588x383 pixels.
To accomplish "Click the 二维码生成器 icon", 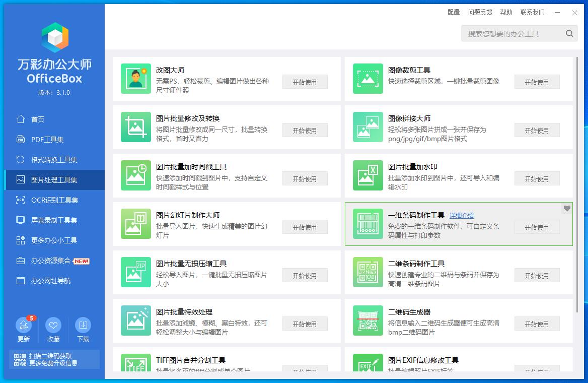I will (x=368, y=321).
